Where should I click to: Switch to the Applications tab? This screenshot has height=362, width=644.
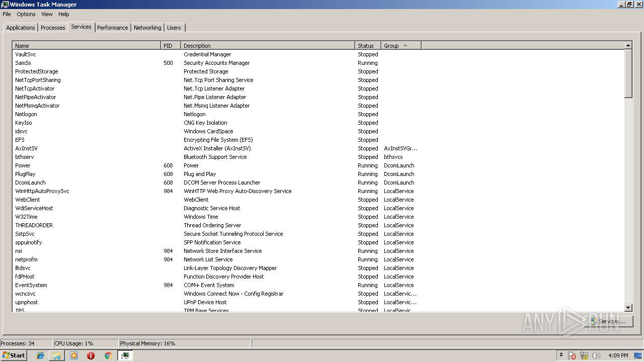(21, 28)
